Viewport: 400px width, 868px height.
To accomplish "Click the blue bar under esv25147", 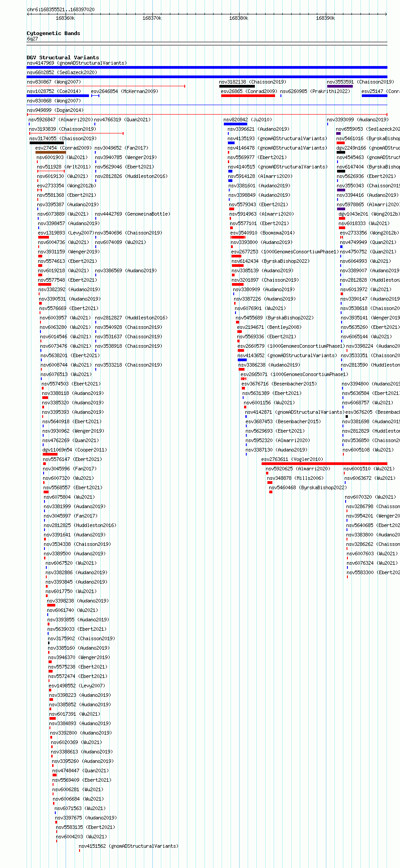I will click(x=374, y=96).
